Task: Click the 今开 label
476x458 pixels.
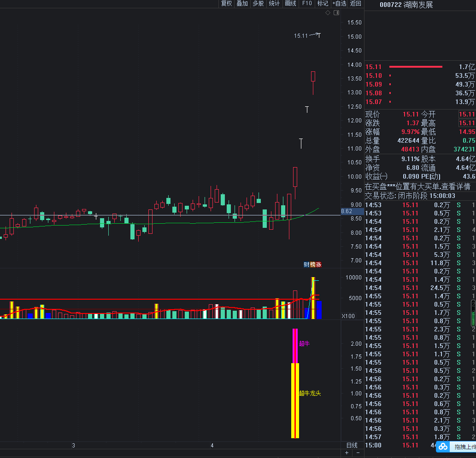Action: tap(429, 114)
